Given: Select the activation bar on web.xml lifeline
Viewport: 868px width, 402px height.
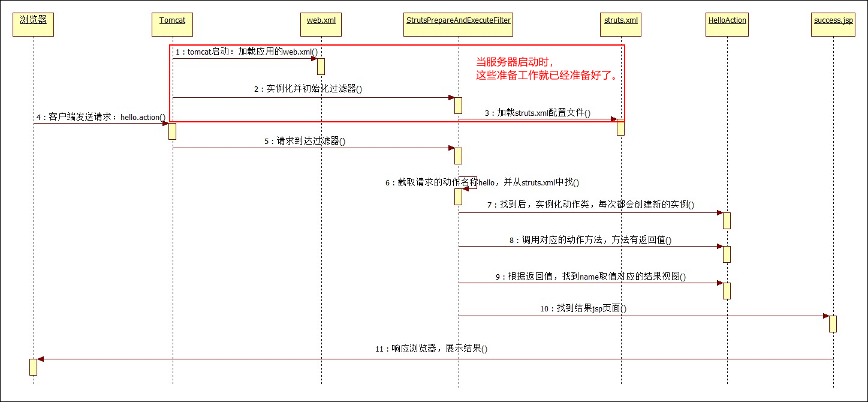Looking at the screenshot, I should tap(321, 67).
